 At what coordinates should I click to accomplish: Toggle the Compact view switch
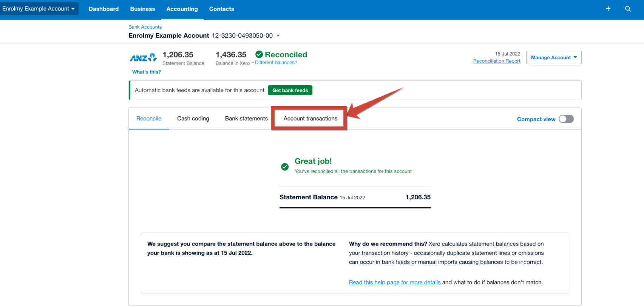click(x=566, y=119)
